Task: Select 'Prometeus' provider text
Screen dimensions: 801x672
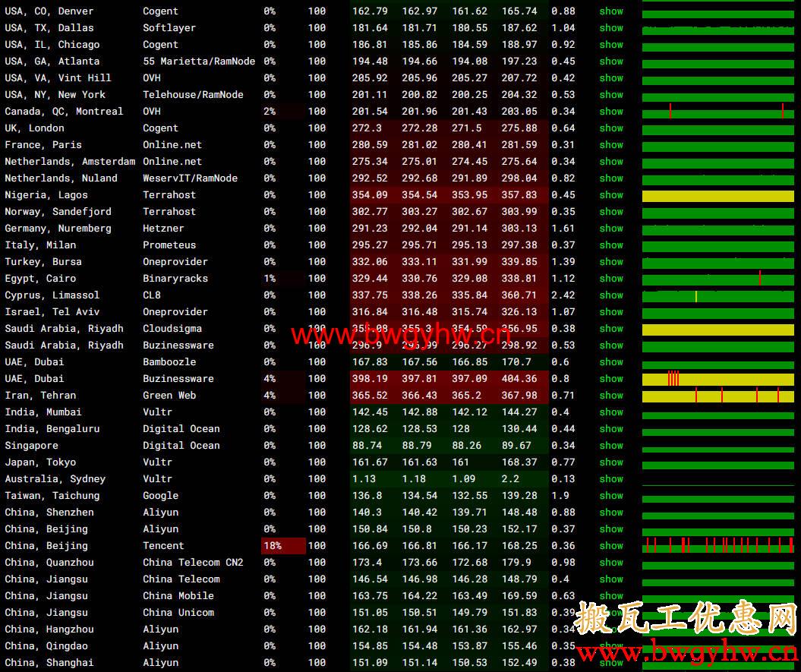Action: click(169, 245)
